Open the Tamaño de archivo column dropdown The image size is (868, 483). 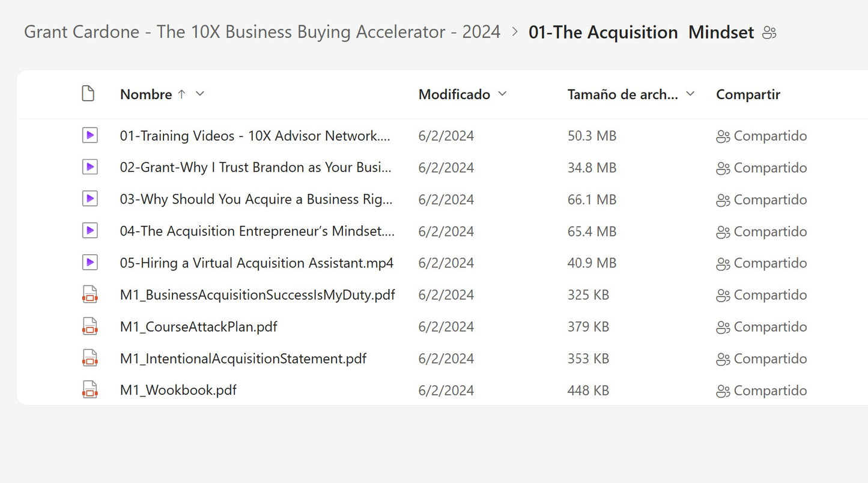(690, 94)
